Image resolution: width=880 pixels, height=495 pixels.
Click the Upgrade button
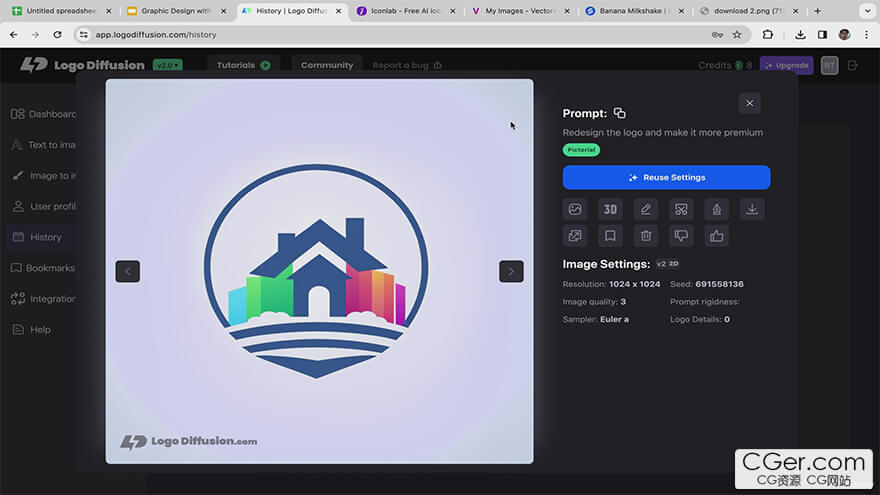click(x=786, y=65)
